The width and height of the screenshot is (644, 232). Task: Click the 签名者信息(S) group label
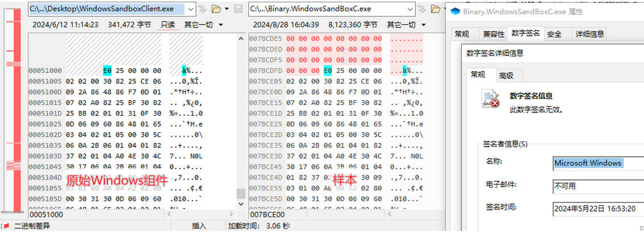click(505, 144)
